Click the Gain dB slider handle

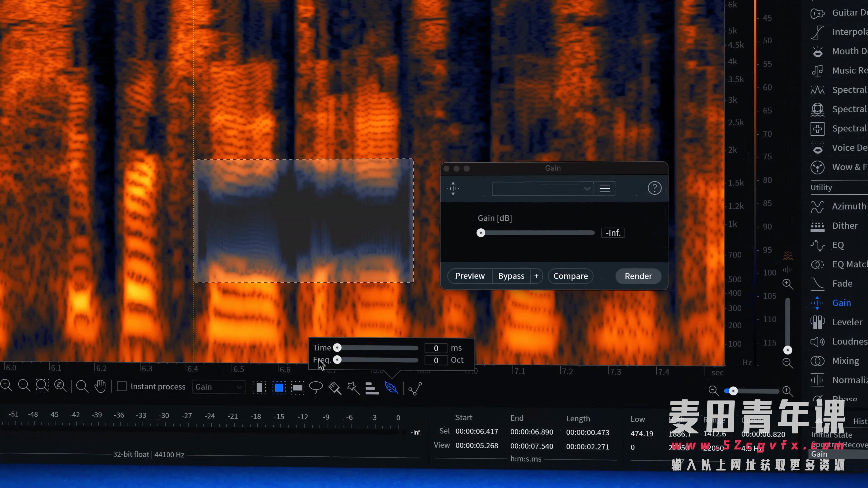[x=481, y=233]
